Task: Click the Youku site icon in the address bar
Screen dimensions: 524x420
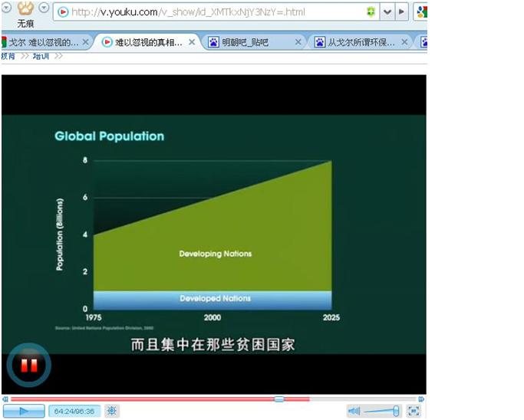Action: click(x=62, y=12)
